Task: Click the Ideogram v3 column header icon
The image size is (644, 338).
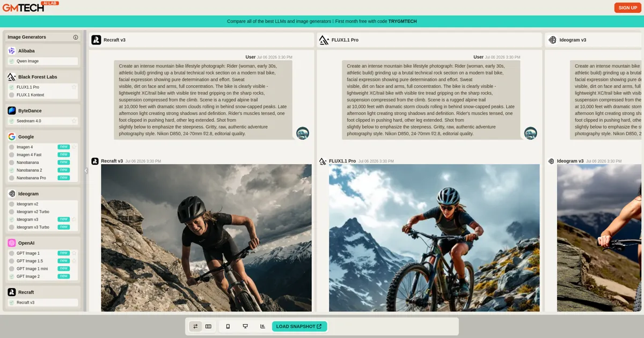Action: 552,40
